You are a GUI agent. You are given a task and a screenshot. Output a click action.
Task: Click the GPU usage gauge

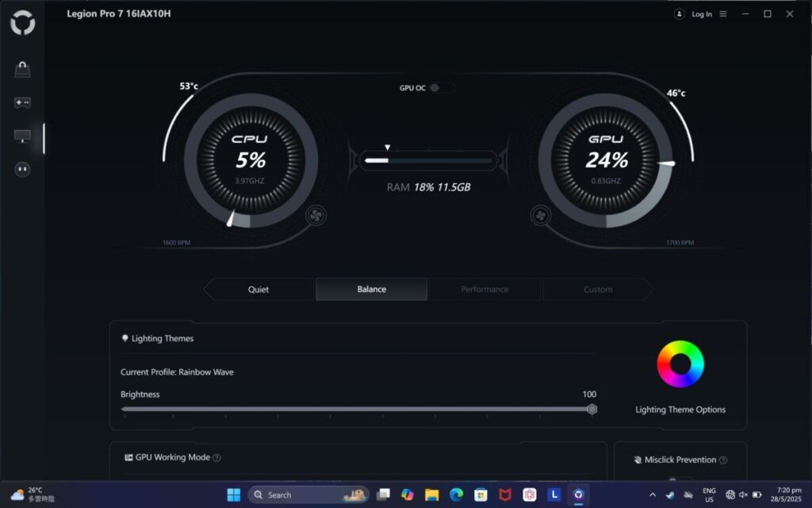606,160
